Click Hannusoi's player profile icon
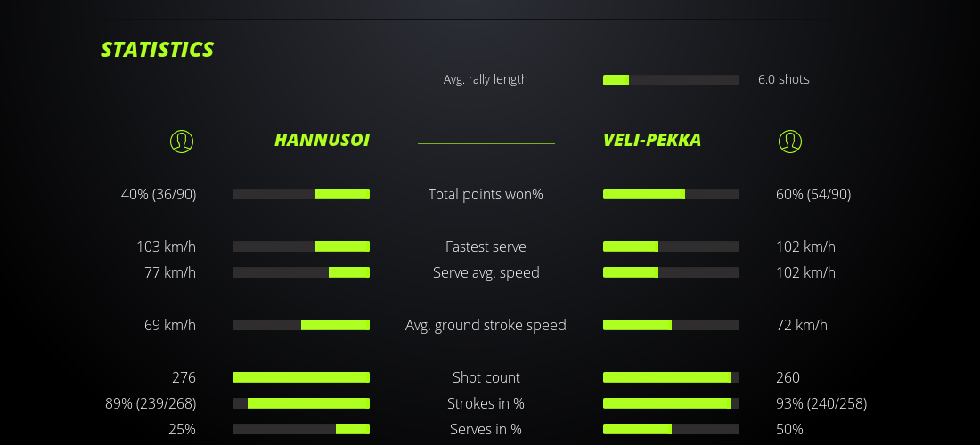 [181, 141]
